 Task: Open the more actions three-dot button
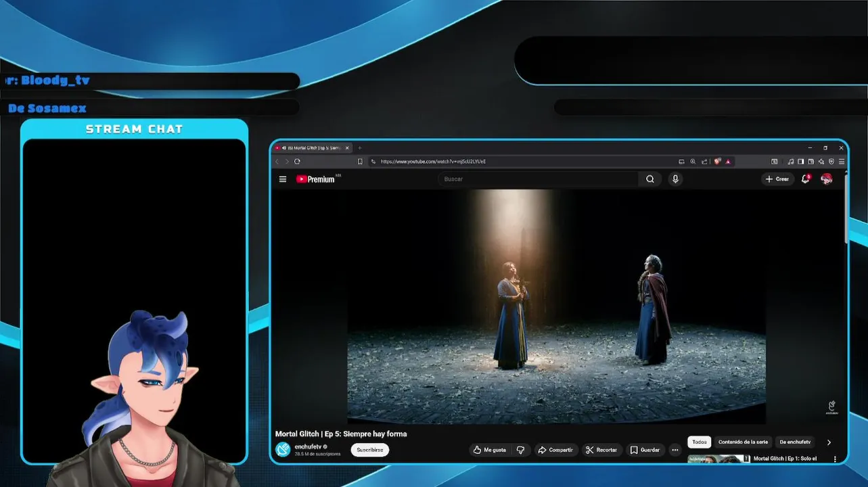[675, 450]
